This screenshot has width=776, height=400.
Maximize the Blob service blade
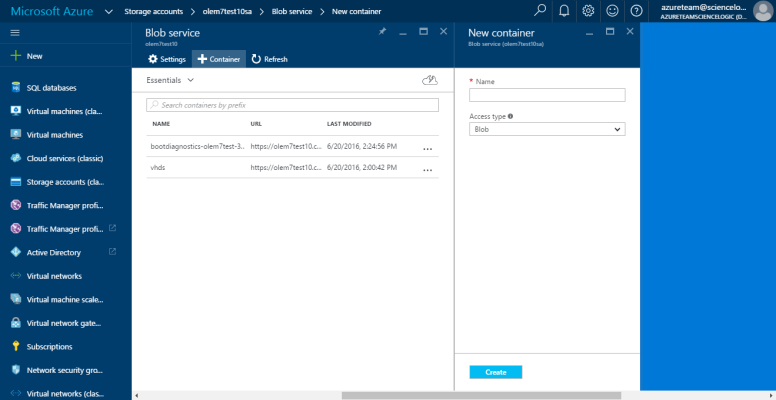coord(423,31)
